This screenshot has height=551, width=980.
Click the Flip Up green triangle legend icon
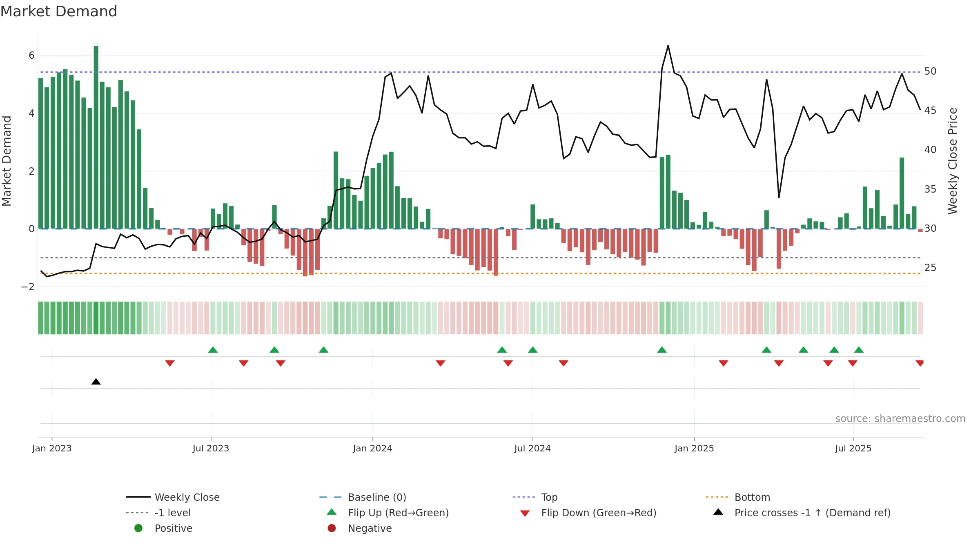332,512
